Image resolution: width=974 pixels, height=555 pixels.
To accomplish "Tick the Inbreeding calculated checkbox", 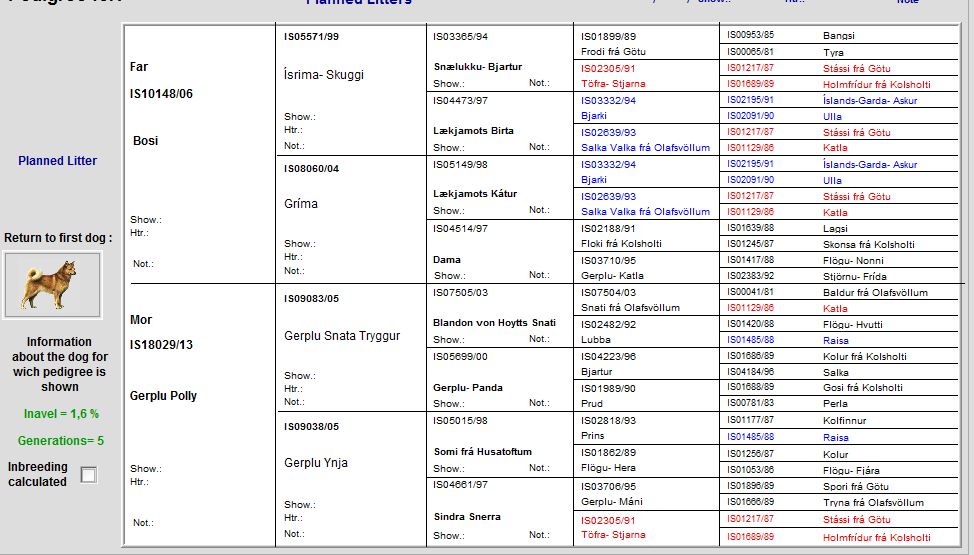I will coord(89,475).
